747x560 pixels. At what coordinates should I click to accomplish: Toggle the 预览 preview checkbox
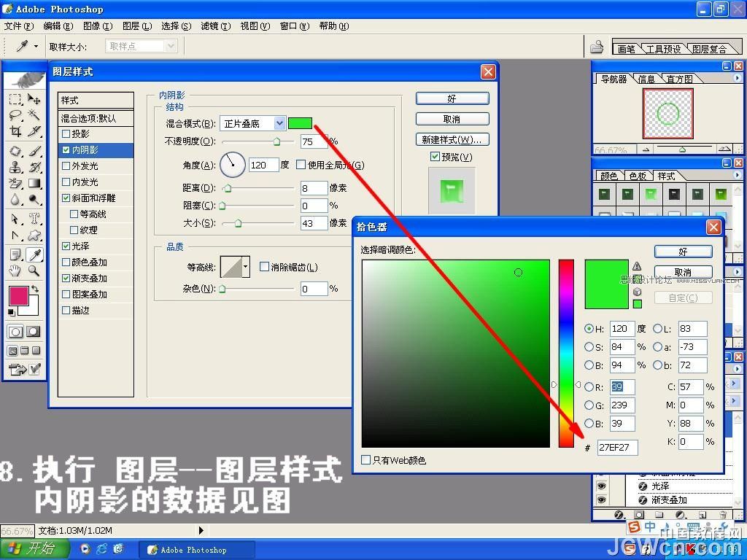pyautogui.click(x=435, y=156)
